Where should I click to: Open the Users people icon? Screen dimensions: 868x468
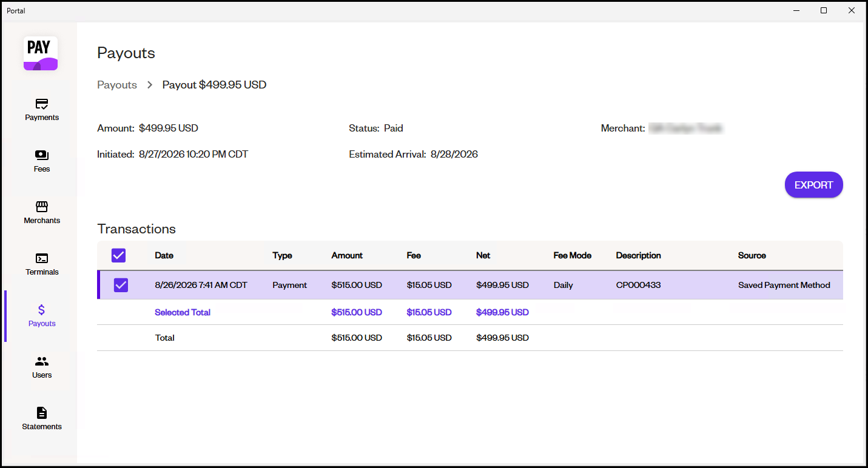click(42, 361)
